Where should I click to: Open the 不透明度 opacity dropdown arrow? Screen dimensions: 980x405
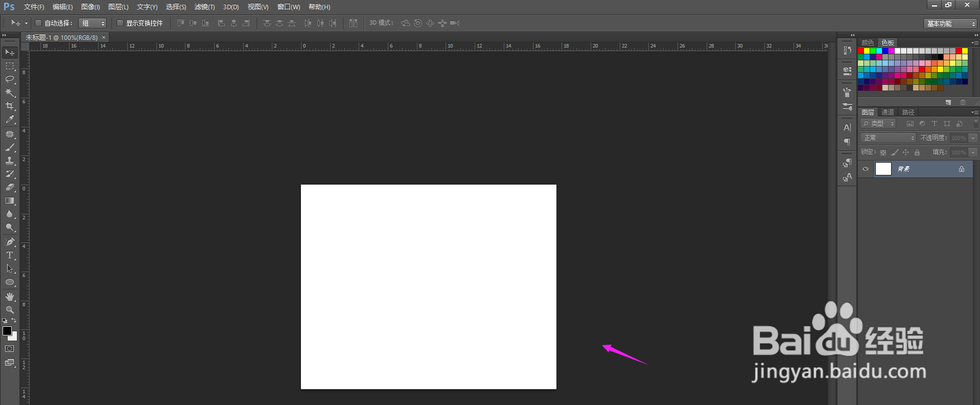coord(973,138)
